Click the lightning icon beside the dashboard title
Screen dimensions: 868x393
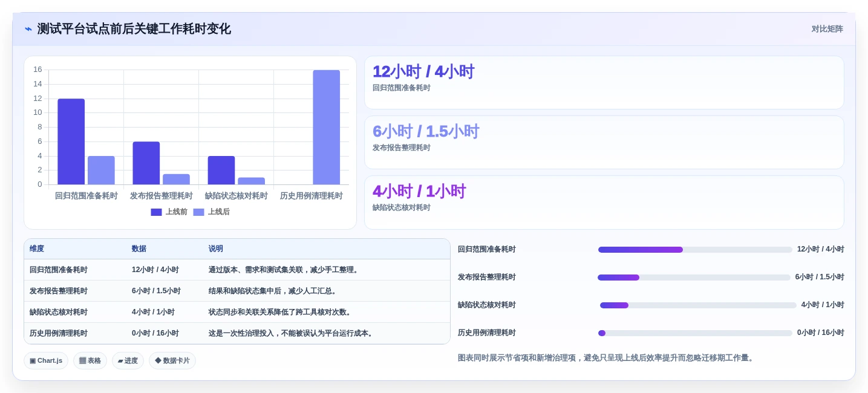(x=28, y=29)
